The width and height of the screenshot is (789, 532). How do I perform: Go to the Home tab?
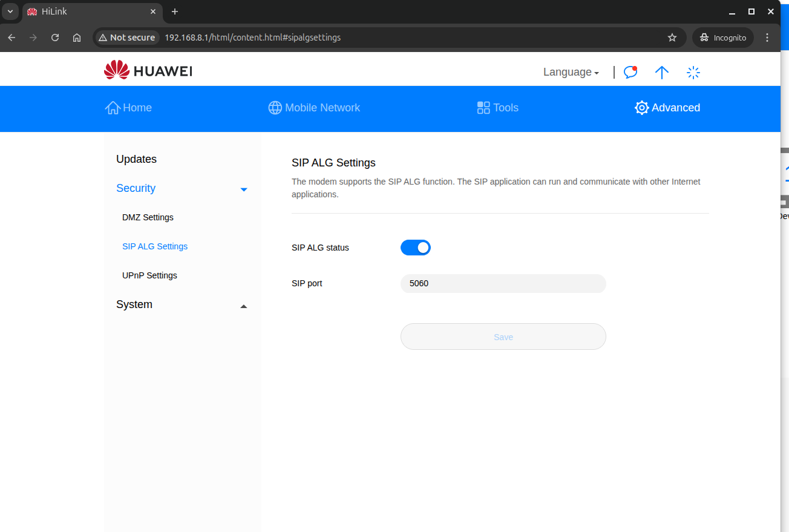(x=128, y=108)
